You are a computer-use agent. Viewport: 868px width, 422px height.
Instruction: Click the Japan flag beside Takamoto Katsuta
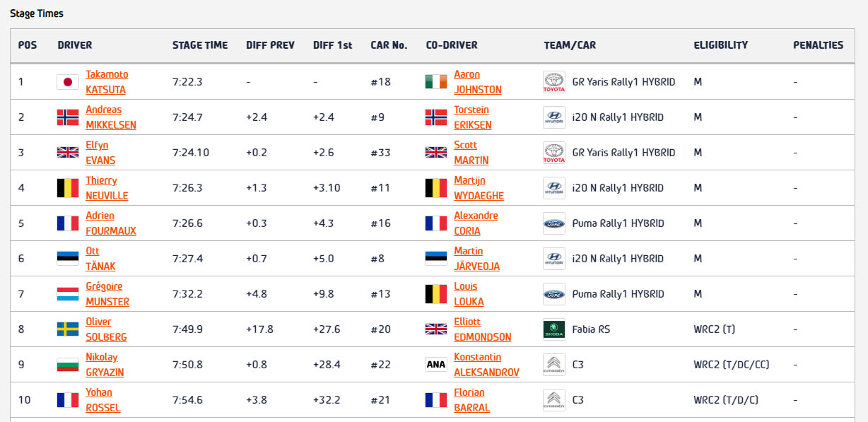(68, 82)
